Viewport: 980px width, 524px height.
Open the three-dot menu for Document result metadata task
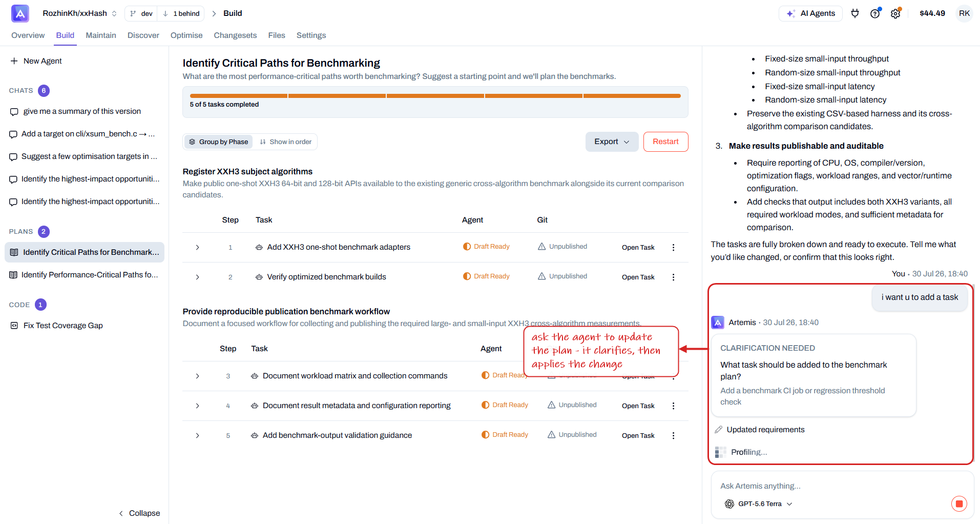[x=673, y=406]
